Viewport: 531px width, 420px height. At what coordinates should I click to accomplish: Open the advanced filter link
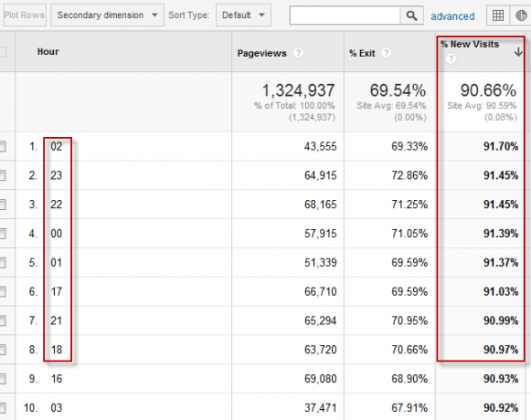point(452,16)
